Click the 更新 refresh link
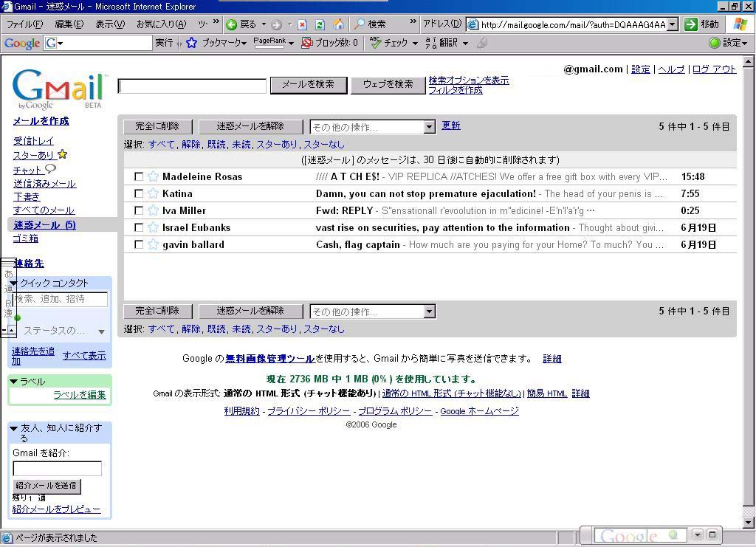The height and width of the screenshot is (547, 756). 451,125
